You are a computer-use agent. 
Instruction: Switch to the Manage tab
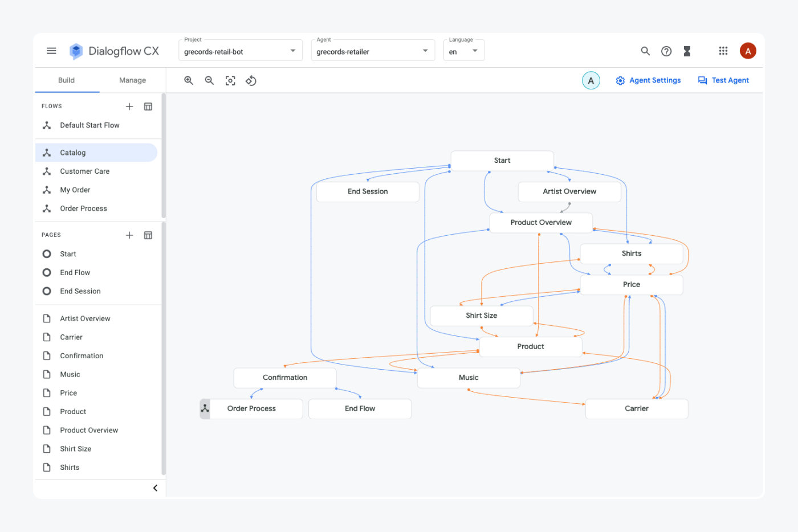[x=132, y=80]
